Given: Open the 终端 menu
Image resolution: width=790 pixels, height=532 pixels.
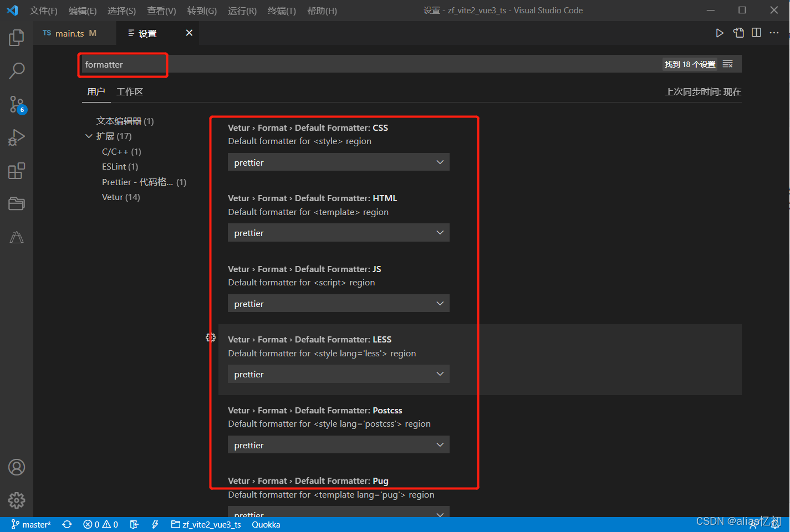Looking at the screenshot, I should coord(281,10).
